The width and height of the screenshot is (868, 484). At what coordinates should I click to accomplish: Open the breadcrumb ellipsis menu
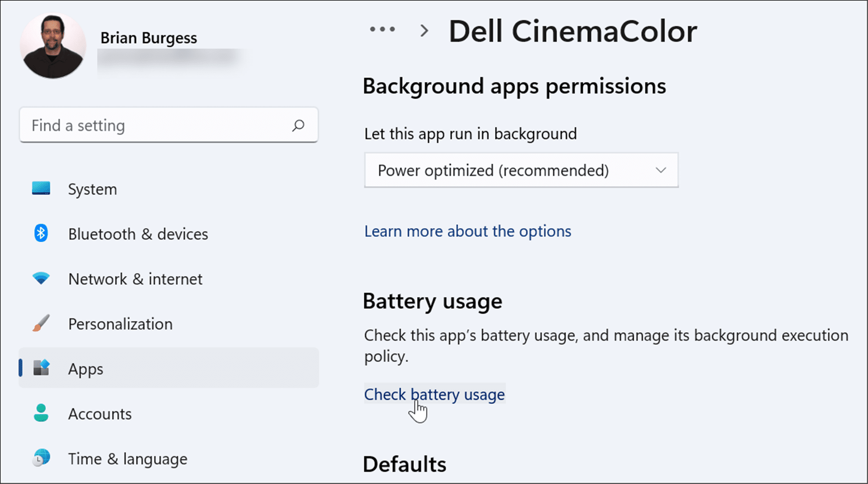click(381, 29)
